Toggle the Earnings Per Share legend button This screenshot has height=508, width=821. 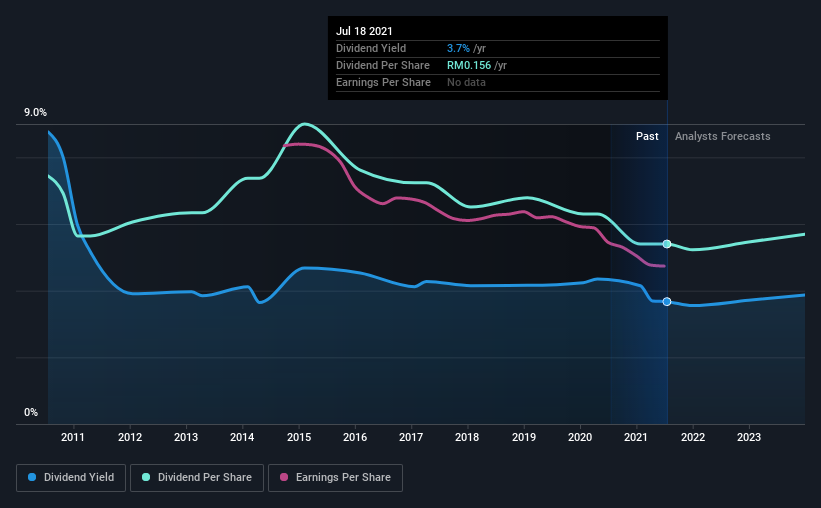point(336,478)
